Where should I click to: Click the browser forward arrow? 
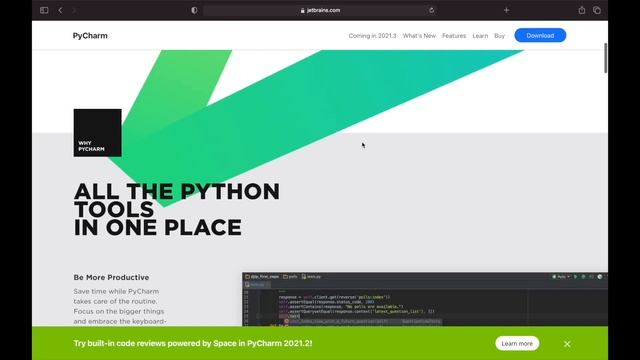pos(74,10)
